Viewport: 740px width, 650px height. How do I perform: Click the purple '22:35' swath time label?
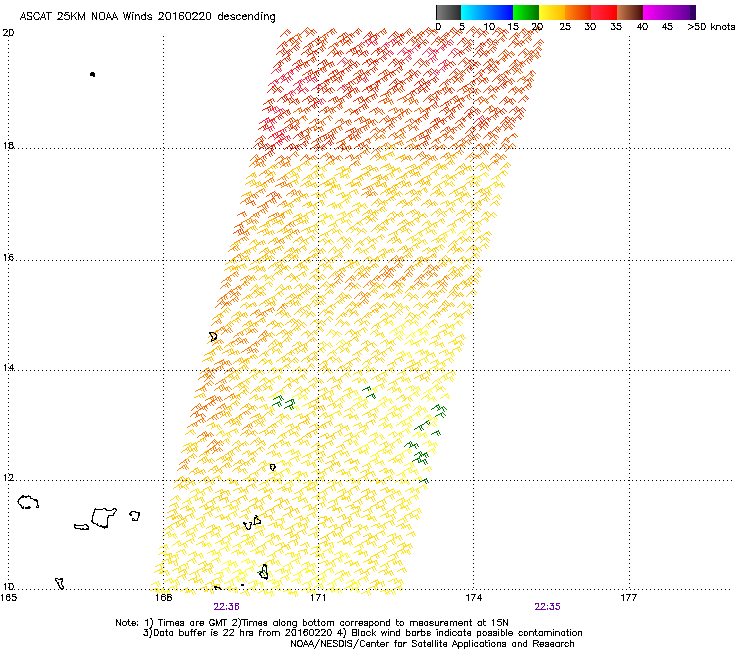tap(547, 607)
